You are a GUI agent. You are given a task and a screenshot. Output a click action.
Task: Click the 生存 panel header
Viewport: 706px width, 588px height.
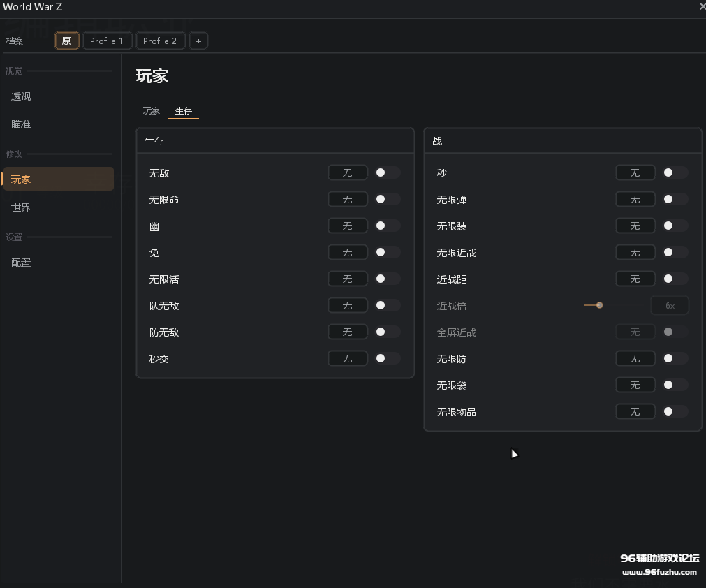(x=275, y=141)
